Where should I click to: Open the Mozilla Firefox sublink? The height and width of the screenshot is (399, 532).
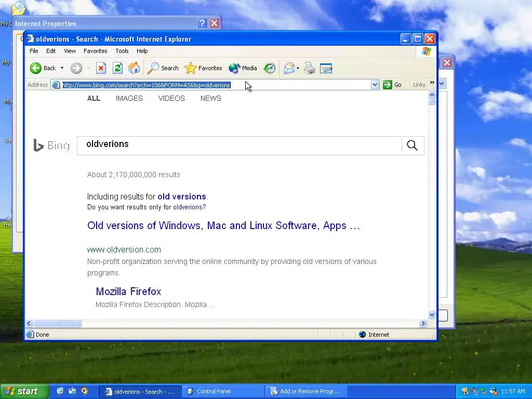128,291
